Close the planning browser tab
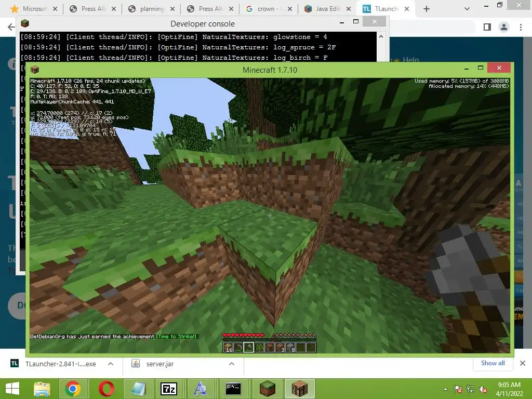Viewport: 532px width, 399px height. click(172, 9)
